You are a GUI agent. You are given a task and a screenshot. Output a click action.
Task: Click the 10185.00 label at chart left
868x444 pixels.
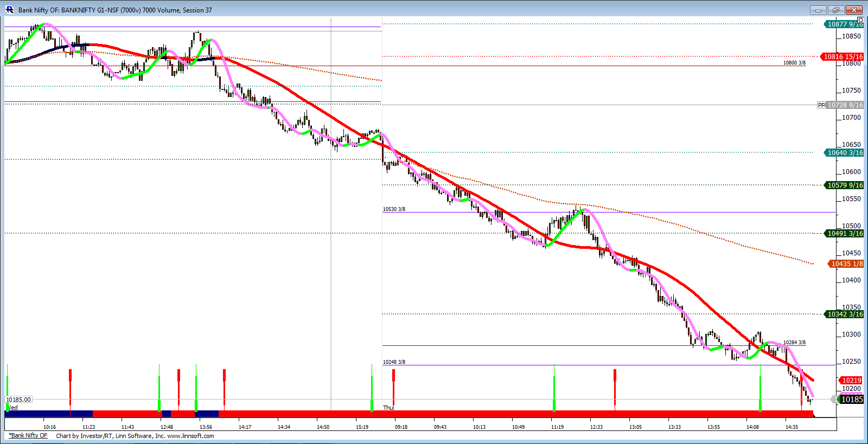point(18,400)
